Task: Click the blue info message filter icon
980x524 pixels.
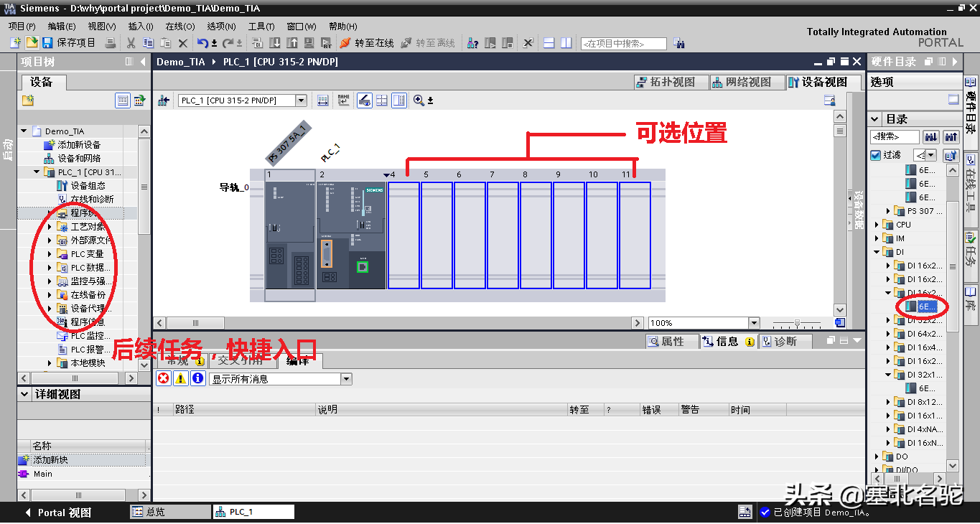Action: [197, 378]
